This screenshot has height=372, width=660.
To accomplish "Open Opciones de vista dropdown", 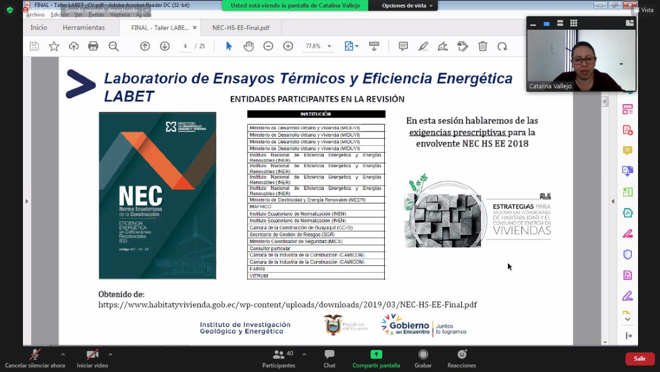I will [407, 5].
